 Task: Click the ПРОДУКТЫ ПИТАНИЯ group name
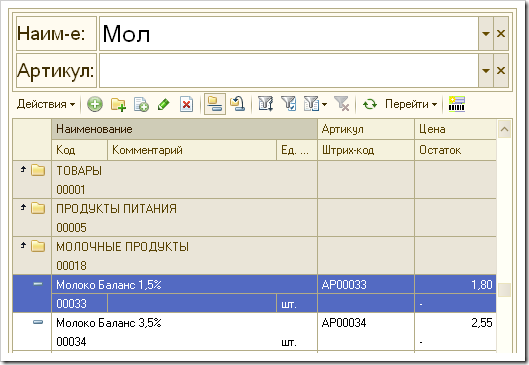[116, 209]
